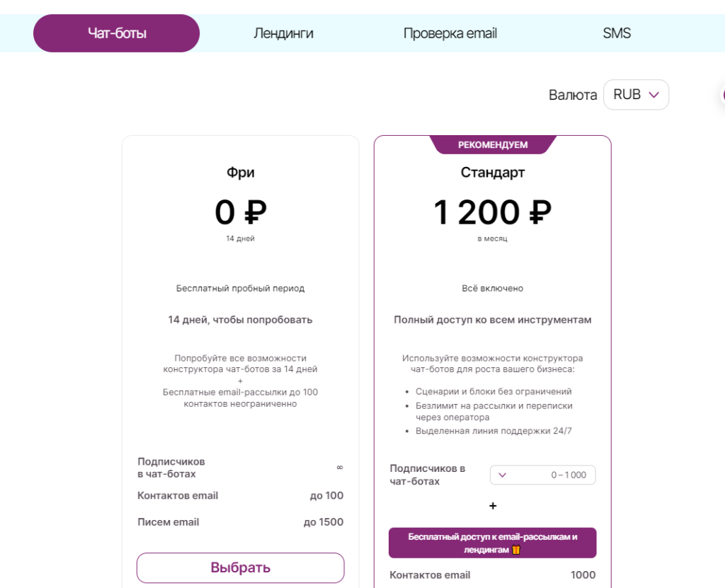Screen dimensions: 725x588
Task: Click the 0 ₽ price on Фри plan
Action: [x=240, y=211]
